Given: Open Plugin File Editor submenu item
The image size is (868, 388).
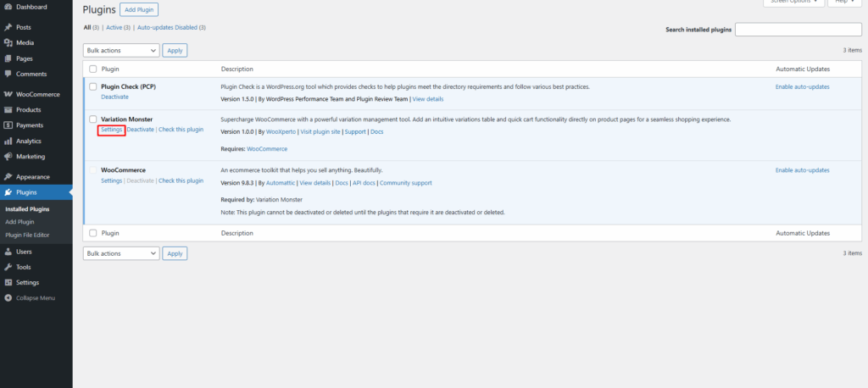Looking at the screenshot, I should pos(27,236).
